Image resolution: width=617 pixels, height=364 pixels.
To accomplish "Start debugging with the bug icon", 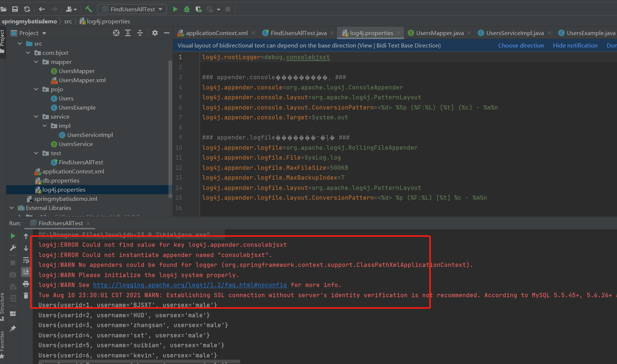I will (187, 9).
